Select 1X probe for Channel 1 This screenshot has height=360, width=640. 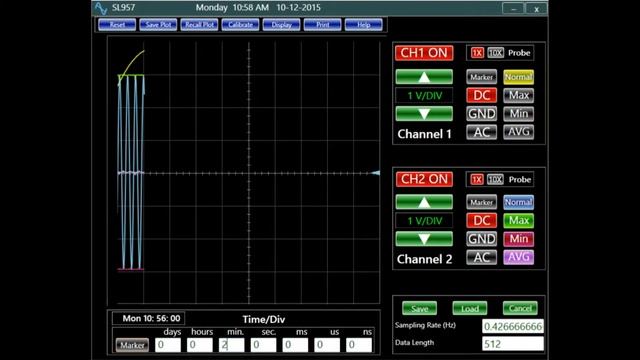(x=477, y=53)
